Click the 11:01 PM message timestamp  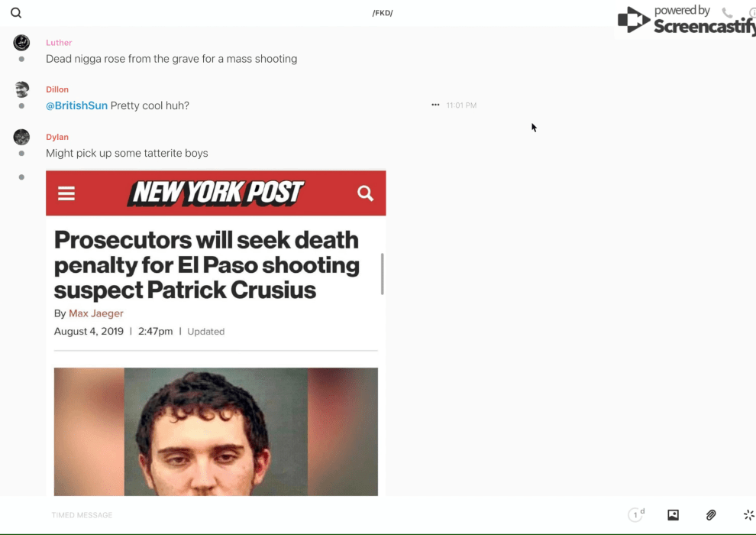[461, 105]
